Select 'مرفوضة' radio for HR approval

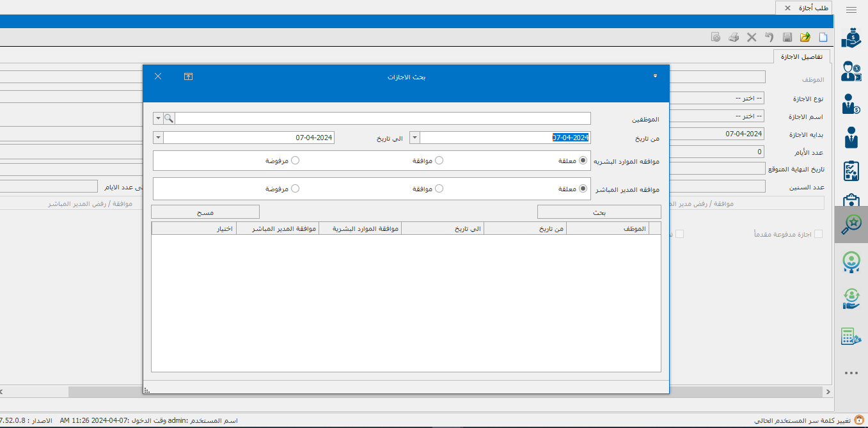point(295,161)
